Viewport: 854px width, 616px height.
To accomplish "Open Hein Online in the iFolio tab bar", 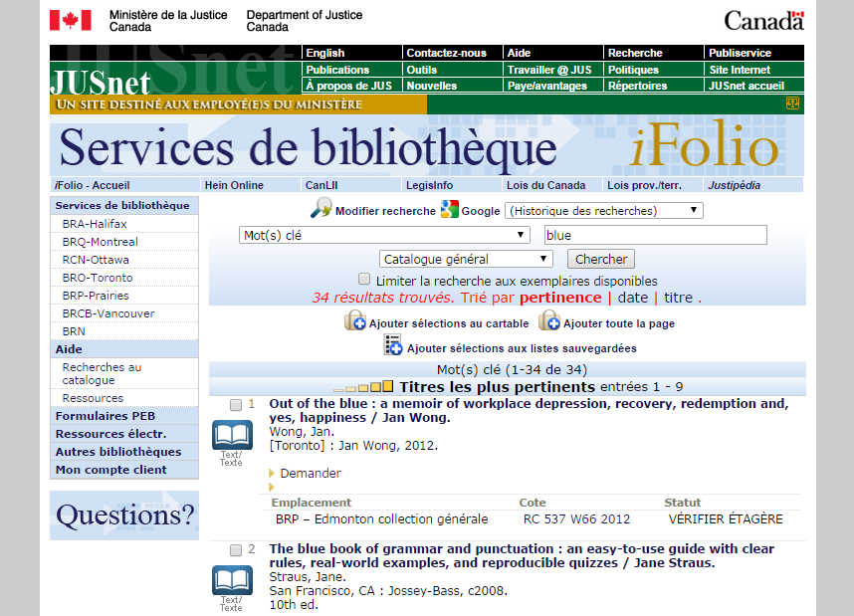I will (234, 185).
